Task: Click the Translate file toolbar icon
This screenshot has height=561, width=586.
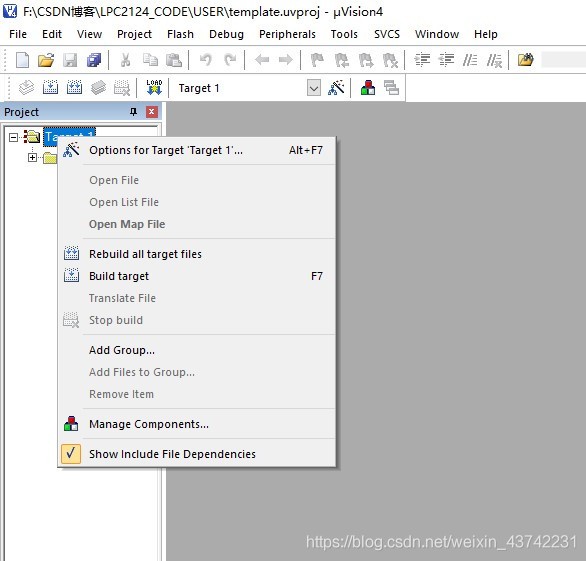Action: pyautogui.click(x=27, y=88)
